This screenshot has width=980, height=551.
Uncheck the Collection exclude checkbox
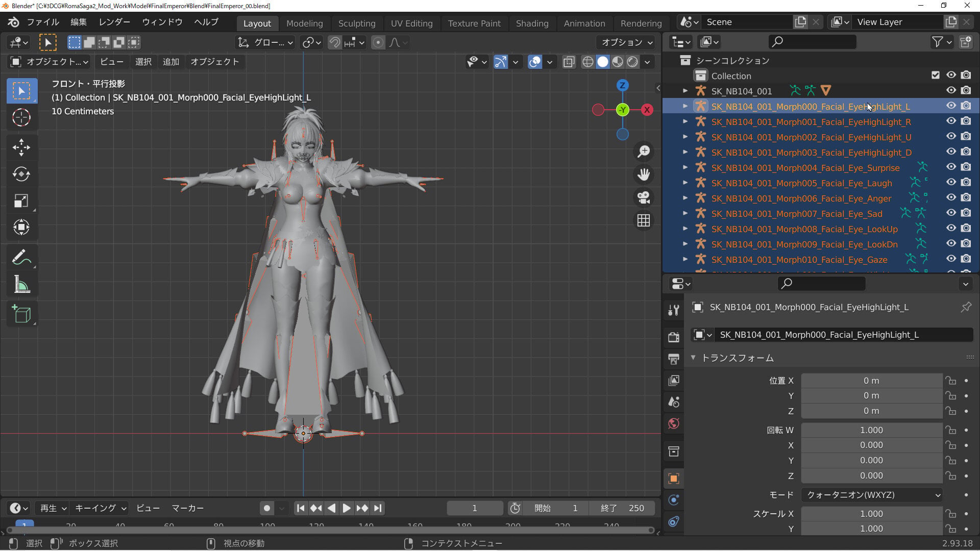point(935,75)
